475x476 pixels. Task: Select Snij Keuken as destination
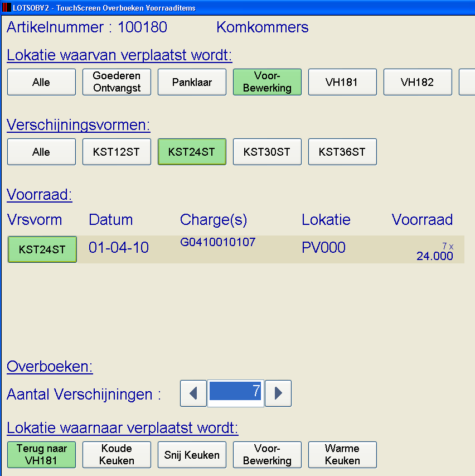click(192, 455)
